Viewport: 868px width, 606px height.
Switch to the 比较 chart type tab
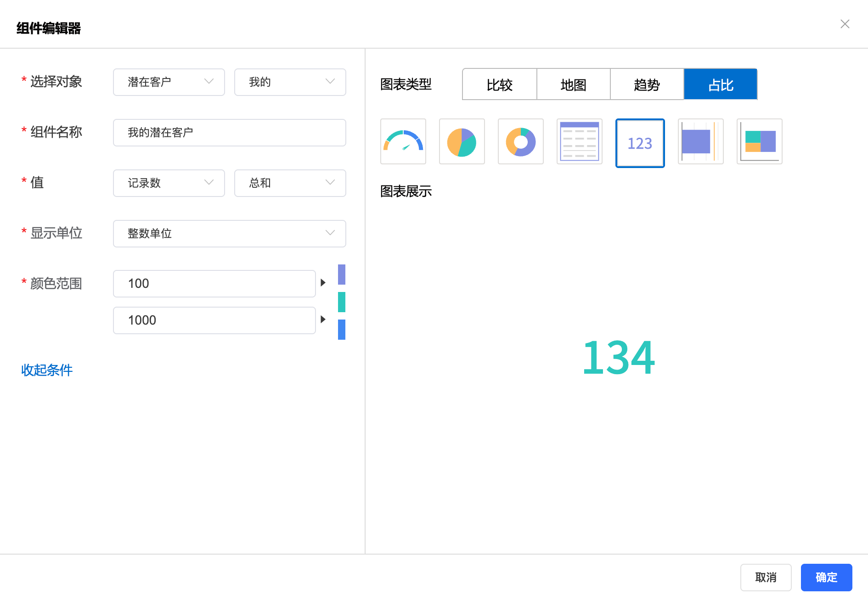pyautogui.click(x=499, y=84)
